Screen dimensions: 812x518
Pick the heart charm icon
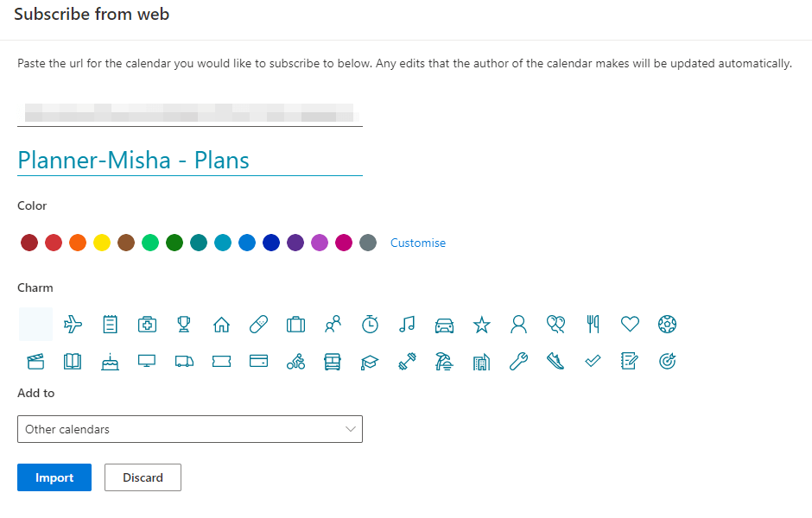click(630, 324)
